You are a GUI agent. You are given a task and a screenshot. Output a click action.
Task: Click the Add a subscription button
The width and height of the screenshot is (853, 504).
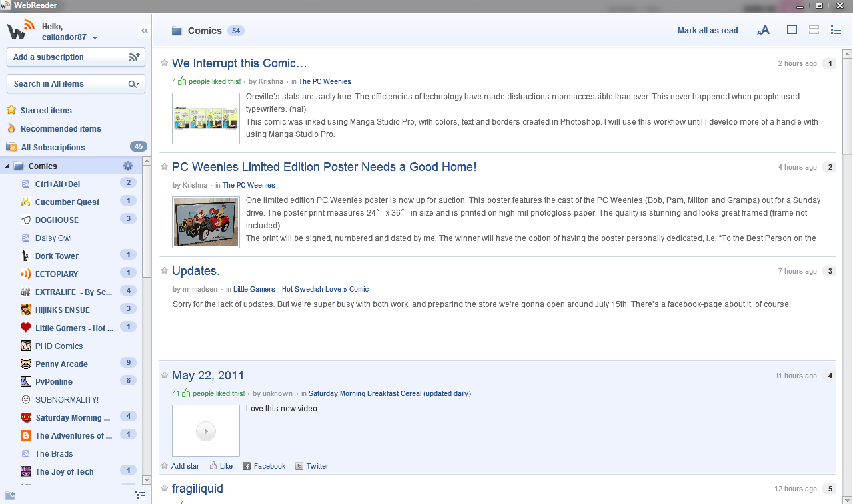tap(76, 57)
